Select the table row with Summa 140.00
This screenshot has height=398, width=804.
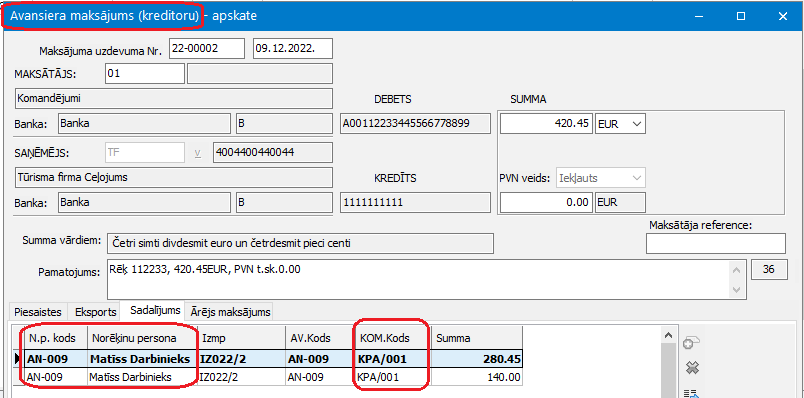(274, 377)
